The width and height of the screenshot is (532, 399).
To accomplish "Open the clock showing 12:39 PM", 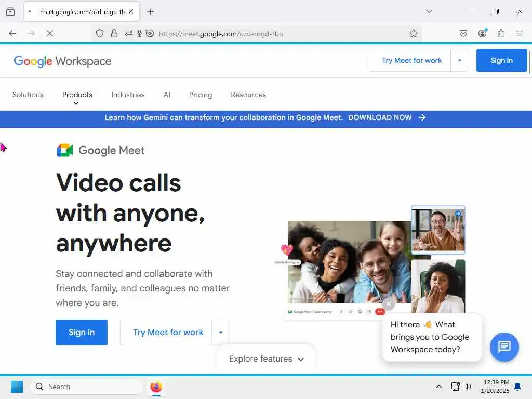I will coord(495,387).
